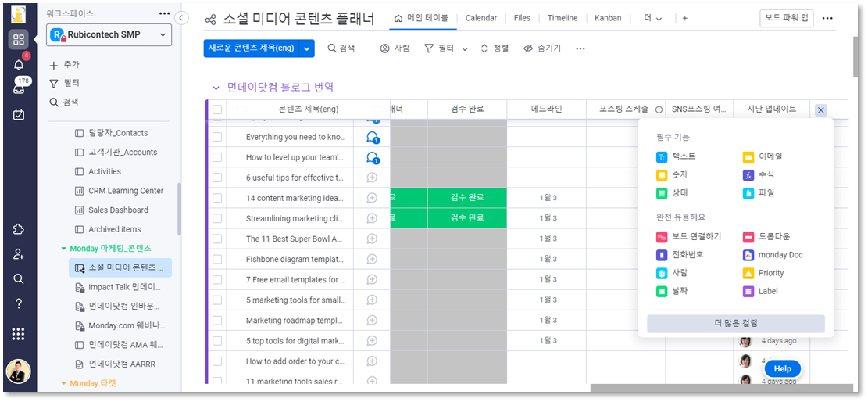Viewport: 868px width, 402px height.
Task: Check the '7 Free email templates for' row checkbox
Action: [x=217, y=279]
